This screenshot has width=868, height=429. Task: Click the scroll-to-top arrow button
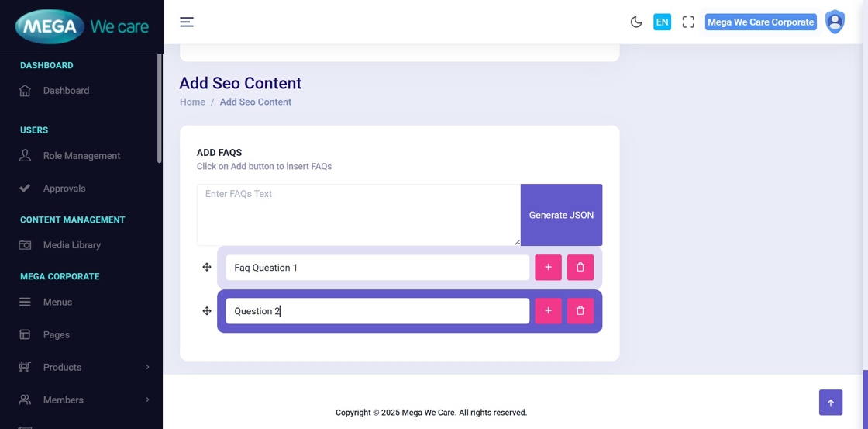pyautogui.click(x=830, y=403)
